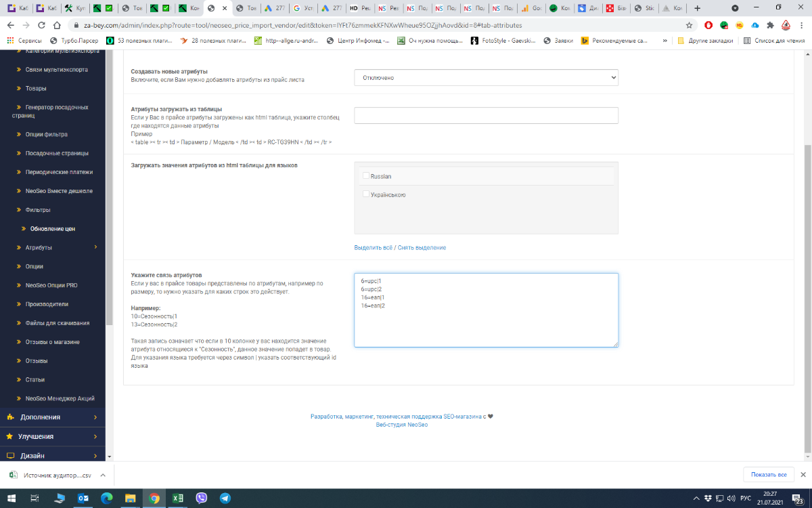Open Связи мультиэкспорта in sidebar
The height and width of the screenshot is (508, 812).
pos(57,70)
